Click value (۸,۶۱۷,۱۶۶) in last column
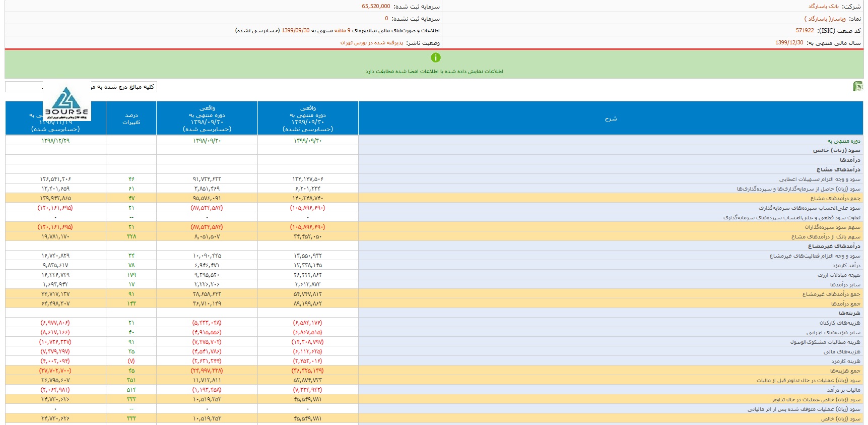 click(55, 332)
